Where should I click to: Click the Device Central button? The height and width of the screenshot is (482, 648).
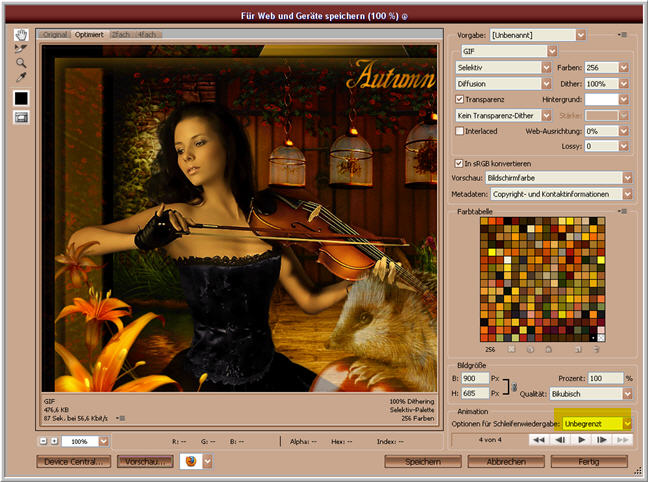click(74, 462)
